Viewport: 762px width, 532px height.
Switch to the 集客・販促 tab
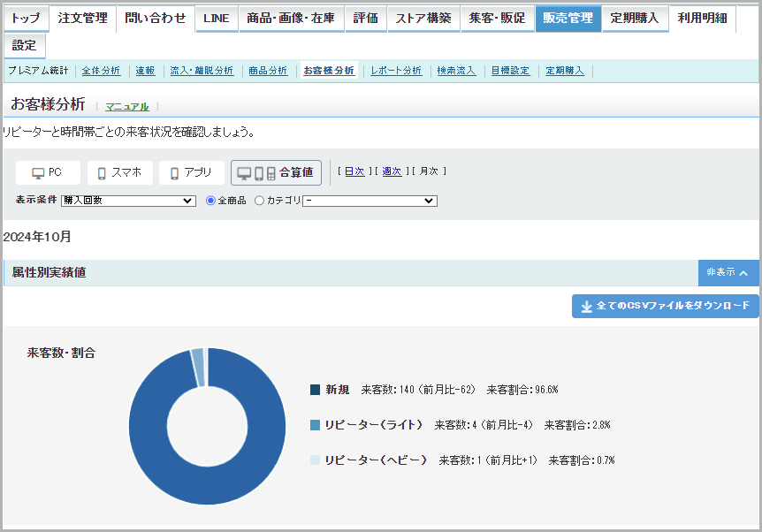(x=497, y=19)
